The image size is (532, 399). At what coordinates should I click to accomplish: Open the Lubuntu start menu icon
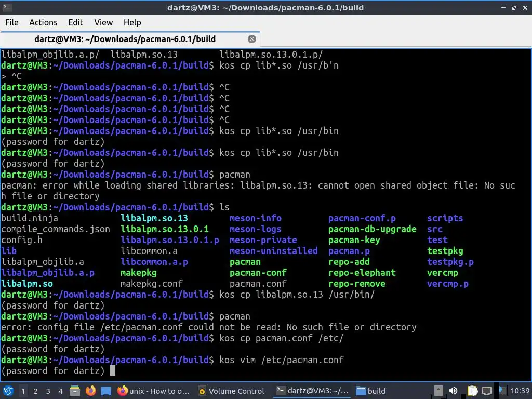[8, 391]
